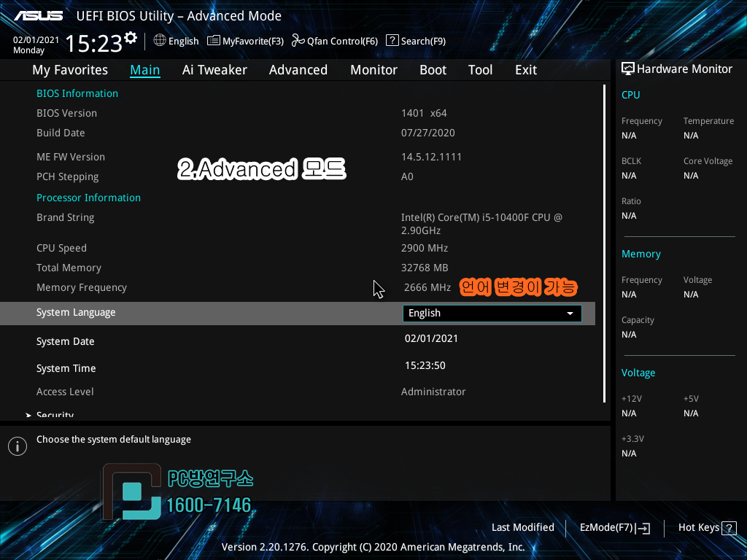The height and width of the screenshot is (560, 747).
Task: Switch to My Favorites tab
Action: point(70,70)
